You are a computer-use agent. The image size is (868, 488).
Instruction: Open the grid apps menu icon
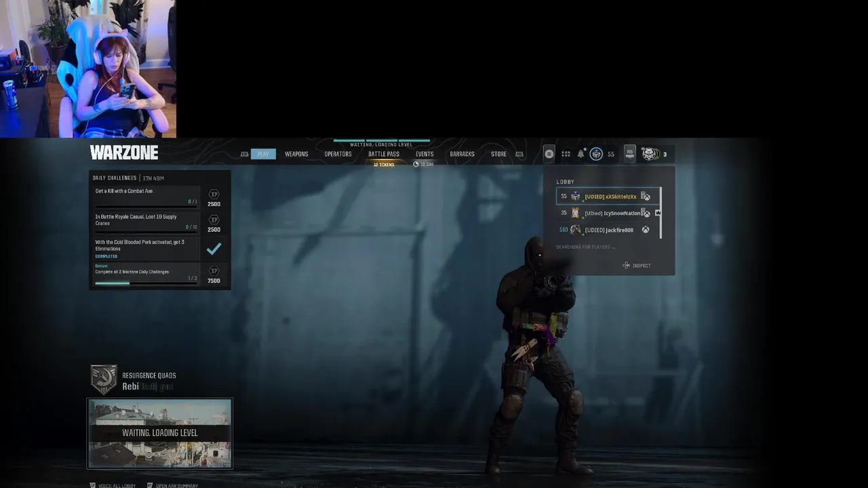(x=566, y=154)
